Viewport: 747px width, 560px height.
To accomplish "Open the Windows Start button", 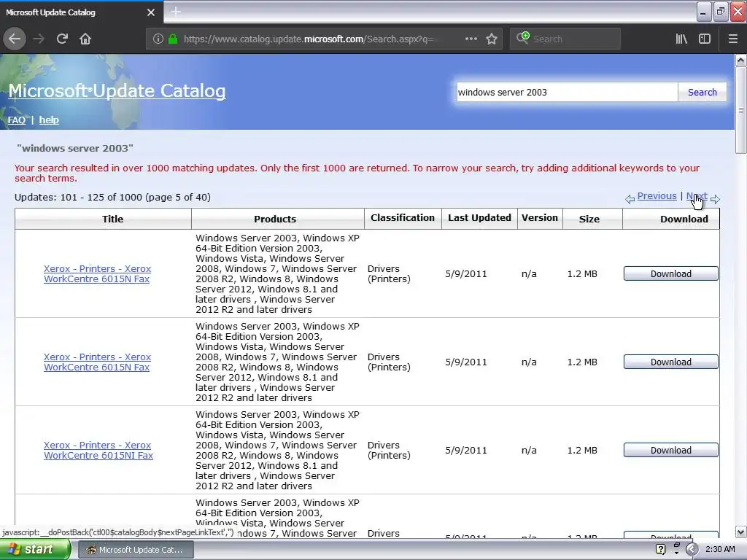I will click(35, 550).
